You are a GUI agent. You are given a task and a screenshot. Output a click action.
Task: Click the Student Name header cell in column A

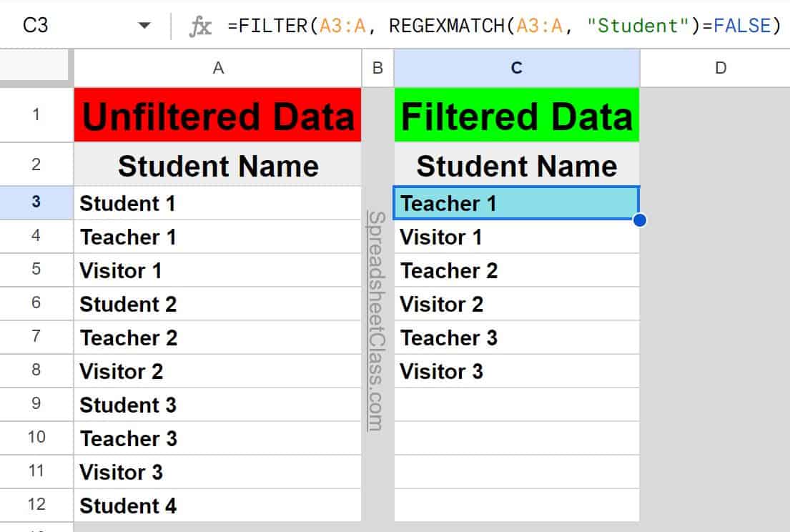pyautogui.click(x=217, y=165)
